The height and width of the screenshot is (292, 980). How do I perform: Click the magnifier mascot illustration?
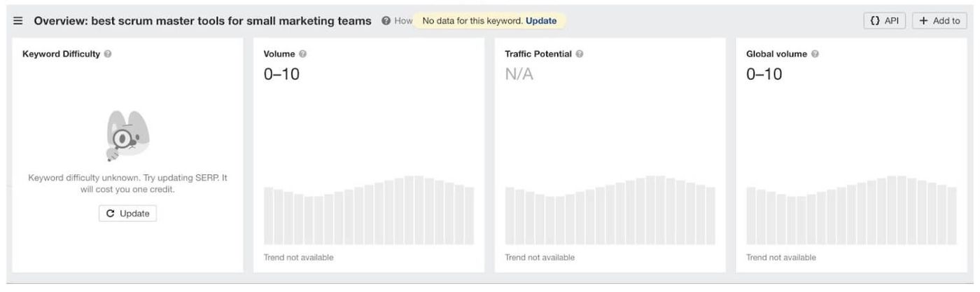127,136
